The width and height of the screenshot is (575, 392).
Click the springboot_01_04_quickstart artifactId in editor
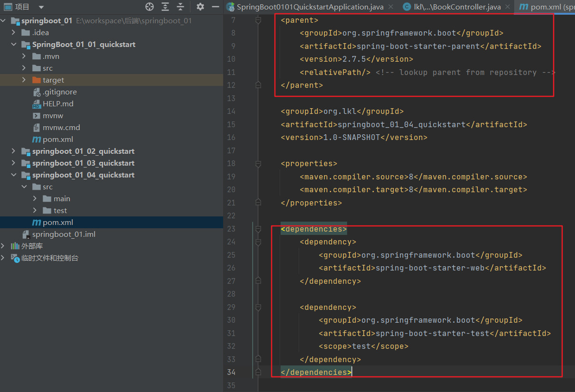coord(401,124)
